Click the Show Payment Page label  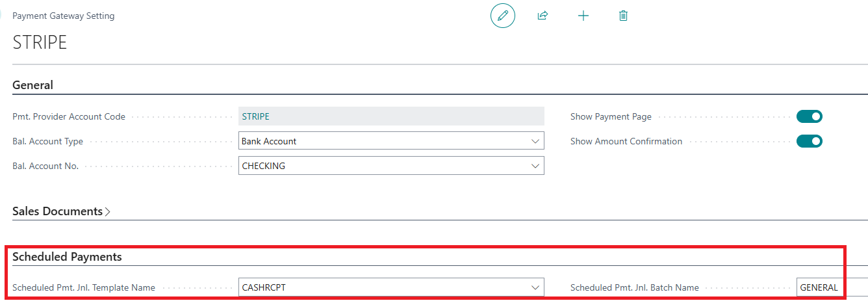[611, 116]
